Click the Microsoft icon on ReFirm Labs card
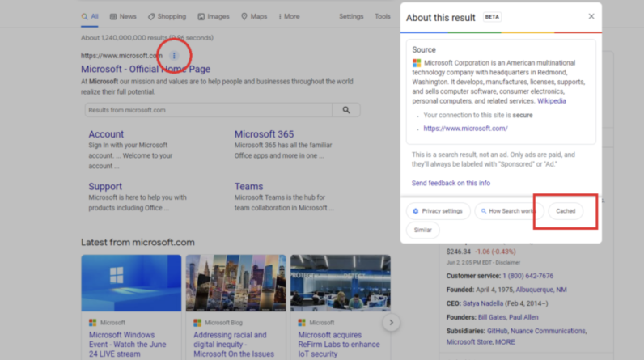644x360 pixels. pos(302,323)
